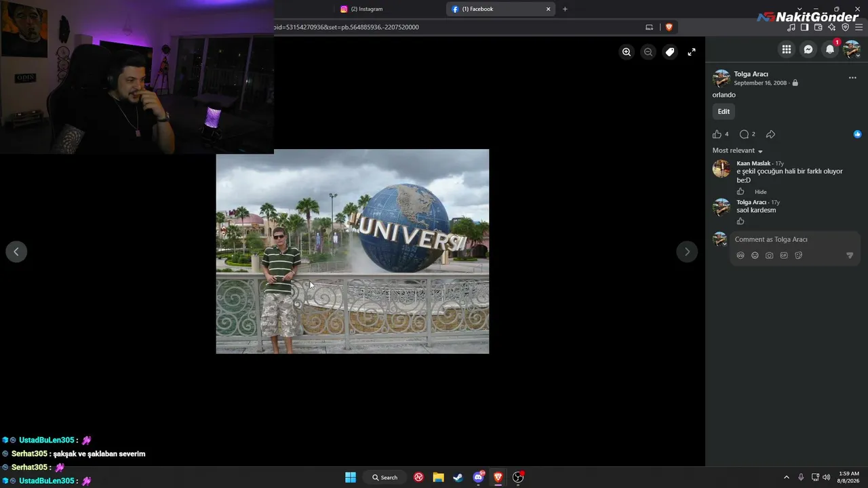Open Windows taskbar Search
The height and width of the screenshot is (488, 868).
click(384, 477)
